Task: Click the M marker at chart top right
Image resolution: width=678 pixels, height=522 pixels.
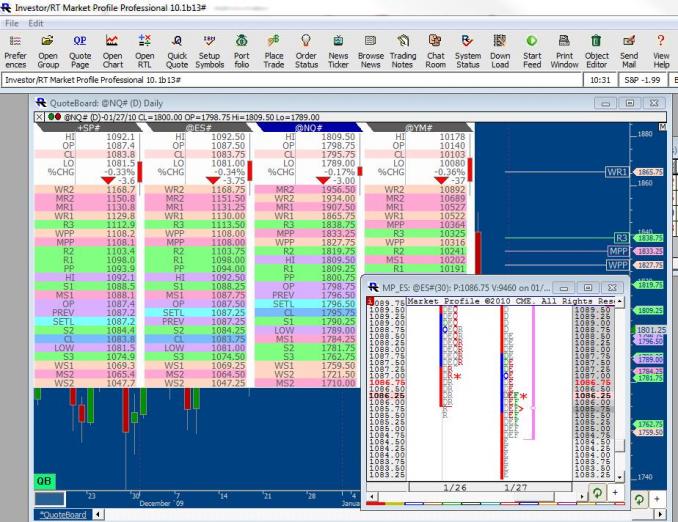Action: tap(662, 127)
